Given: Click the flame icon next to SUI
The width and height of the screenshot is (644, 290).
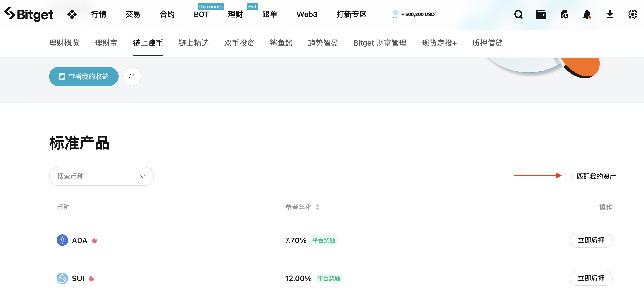Looking at the screenshot, I should pos(91,278).
